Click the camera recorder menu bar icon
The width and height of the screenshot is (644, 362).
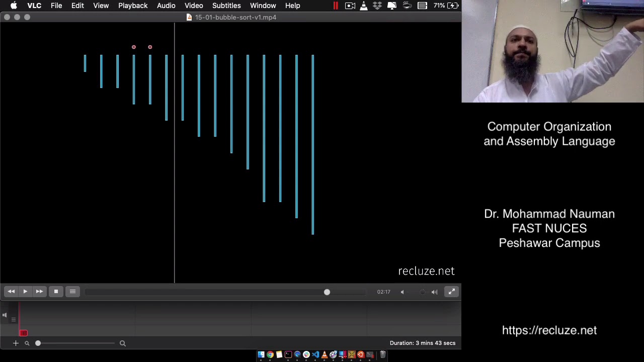[350, 6]
